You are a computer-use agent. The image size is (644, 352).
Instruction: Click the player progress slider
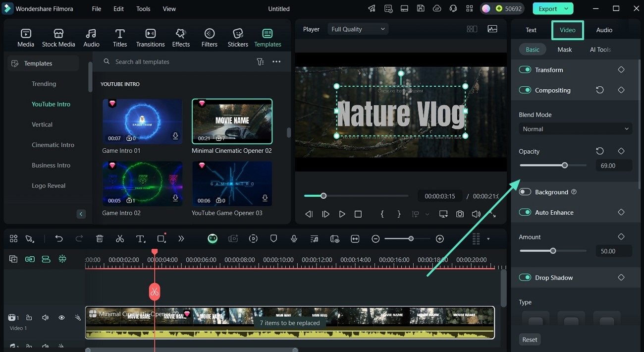tap(356, 196)
